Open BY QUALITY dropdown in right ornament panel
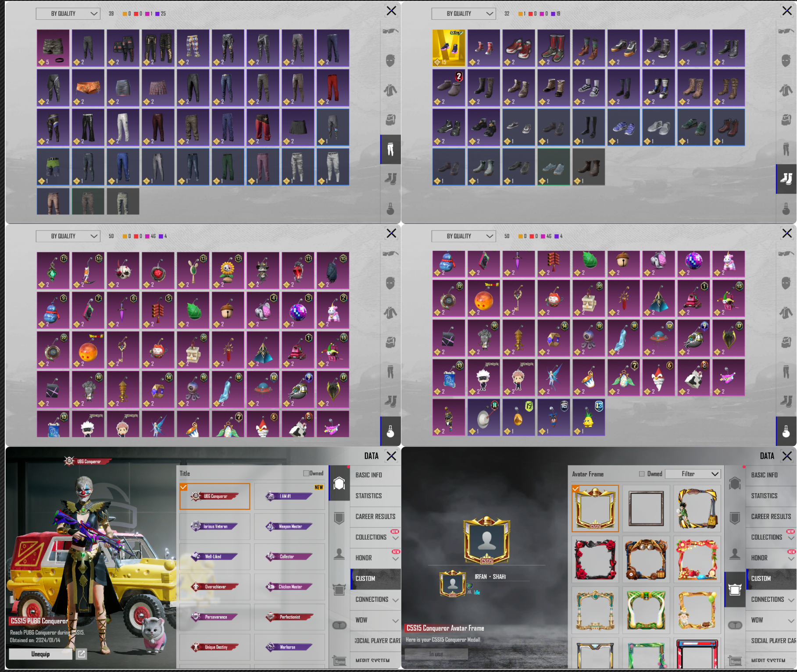Screen dimensions: 797x672 tap(464, 236)
